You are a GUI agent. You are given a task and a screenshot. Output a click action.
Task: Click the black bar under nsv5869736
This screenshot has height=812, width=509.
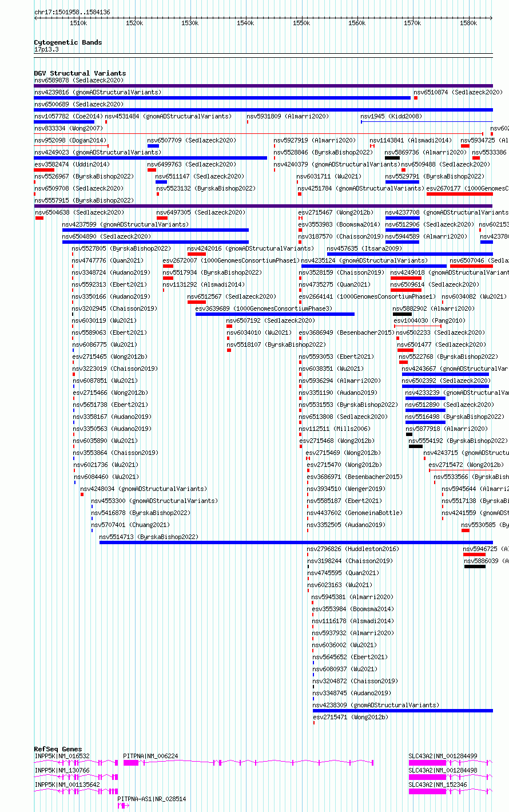[x=392, y=158]
